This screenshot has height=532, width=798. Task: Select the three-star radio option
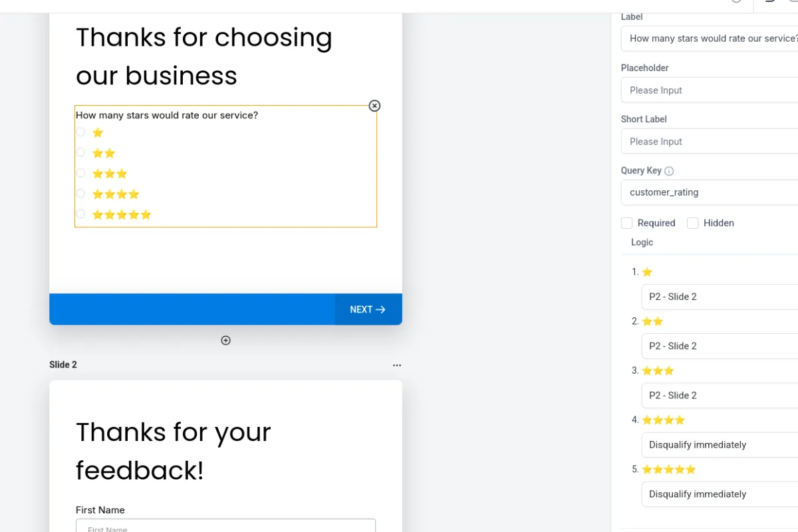coord(80,173)
